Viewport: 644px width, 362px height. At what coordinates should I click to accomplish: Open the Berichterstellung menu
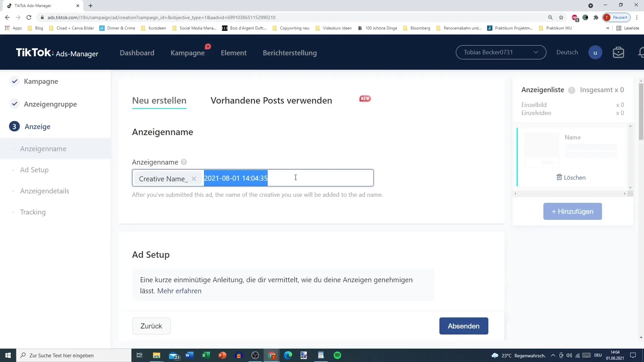point(290,53)
